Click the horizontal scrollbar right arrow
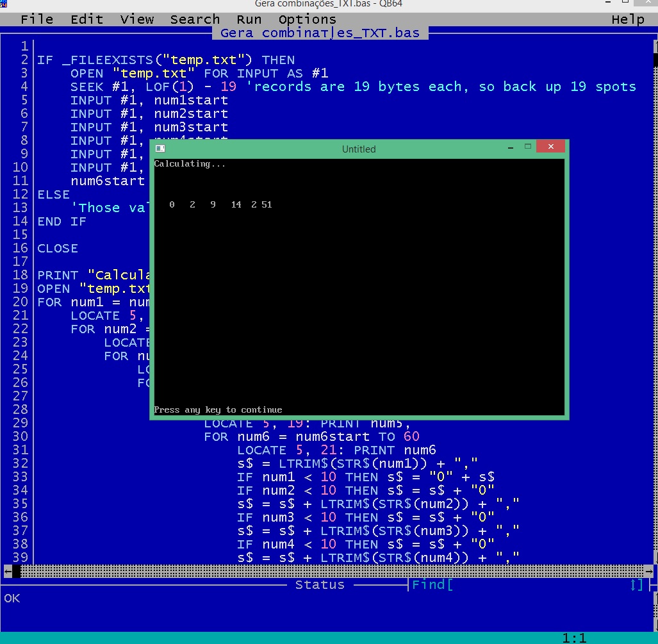Image resolution: width=658 pixels, height=644 pixels. [x=649, y=571]
